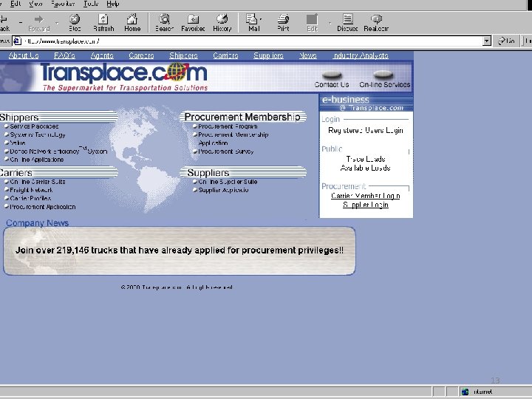Click the procurement privileges news banner

click(x=179, y=250)
